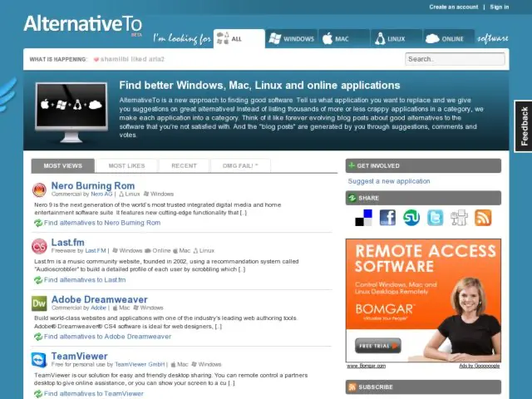Select the Most Views tab
The image size is (532, 399).
pyautogui.click(x=63, y=166)
